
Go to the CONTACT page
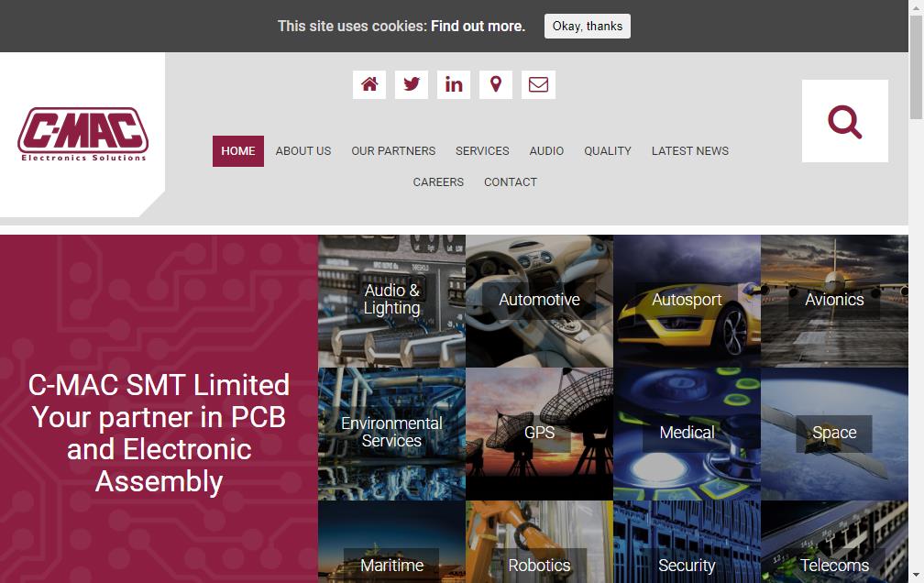pos(511,182)
